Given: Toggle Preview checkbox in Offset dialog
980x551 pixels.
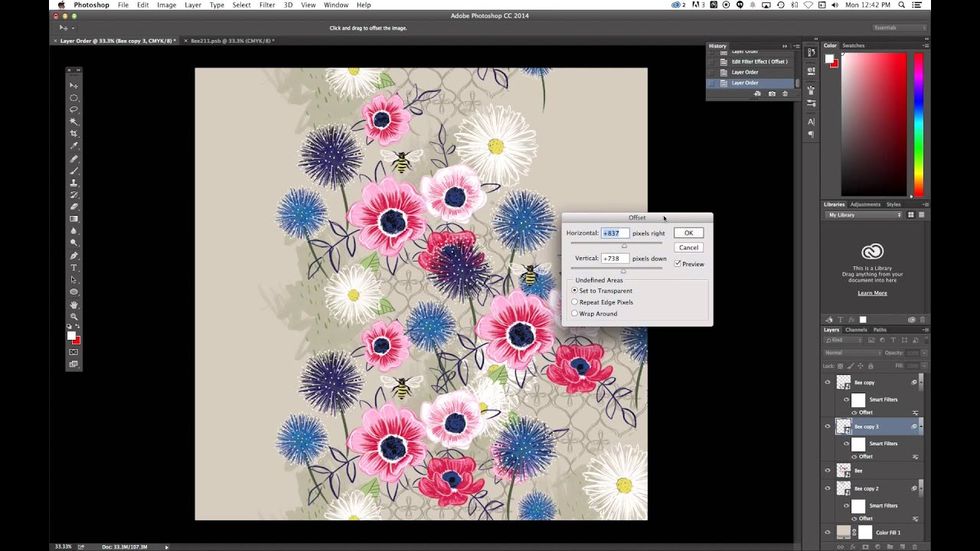Looking at the screenshot, I should pyautogui.click(x=678, y=264).
